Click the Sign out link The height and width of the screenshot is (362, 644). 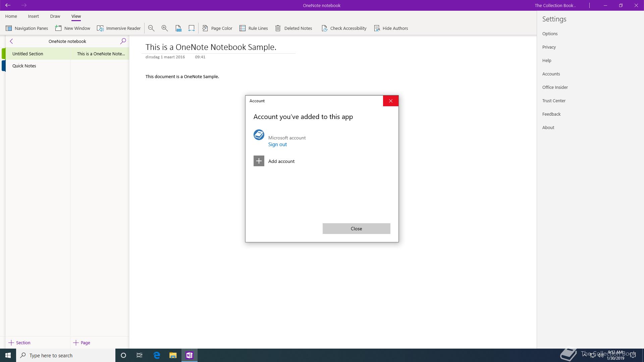click(x=277, y=144)
